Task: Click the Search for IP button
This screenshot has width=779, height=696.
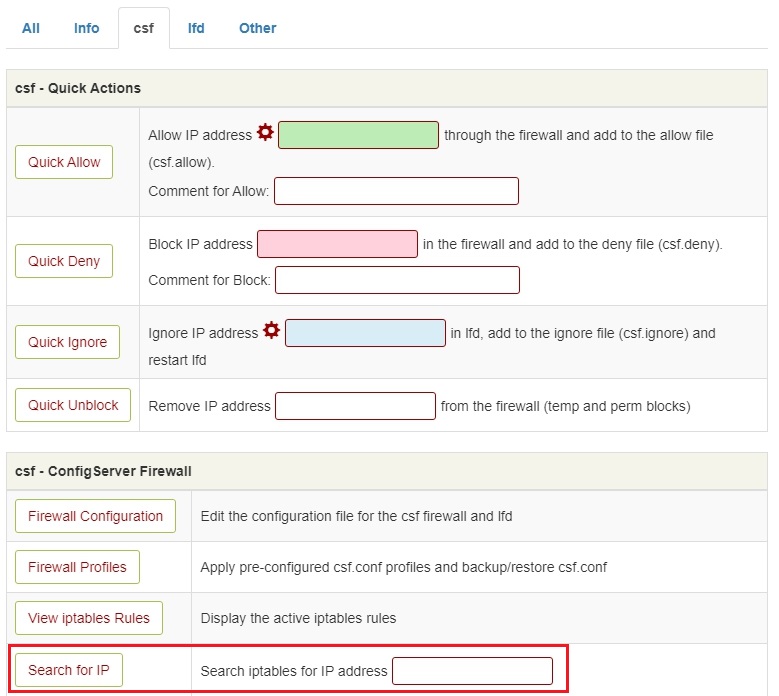Action: [x=69, y=670]
